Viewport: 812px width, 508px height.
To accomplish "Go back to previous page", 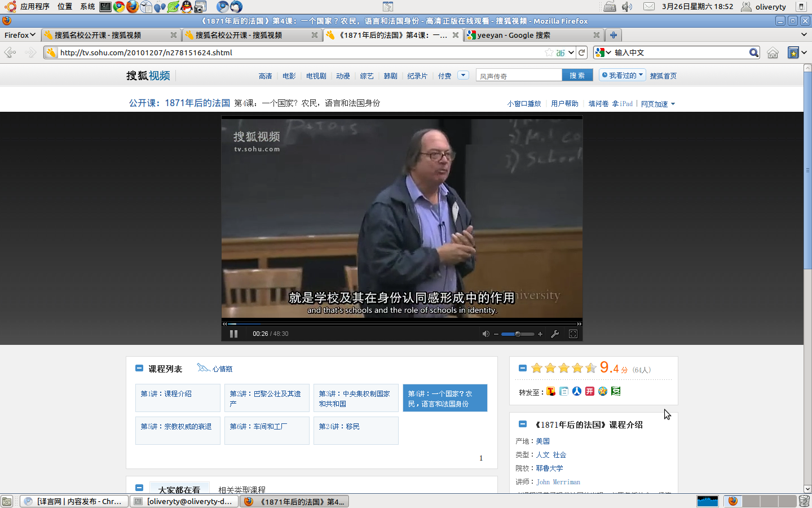I will point(10,52).
